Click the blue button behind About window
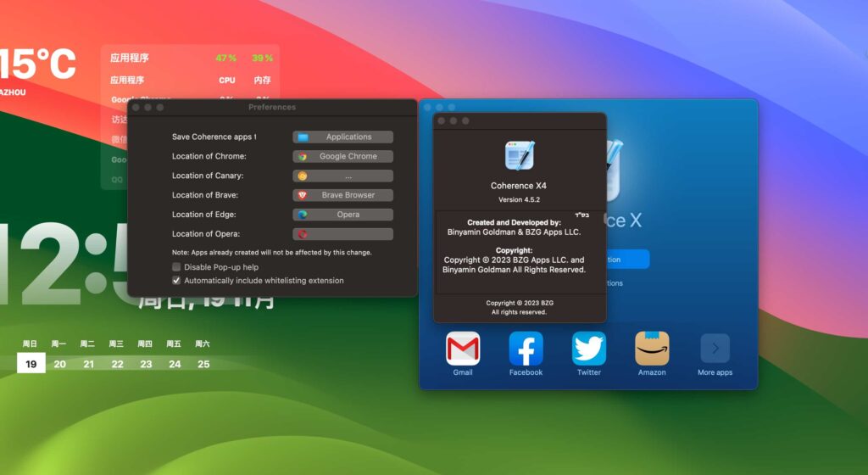The height and width of the screenshot is (475, 868). click(628, 259)
